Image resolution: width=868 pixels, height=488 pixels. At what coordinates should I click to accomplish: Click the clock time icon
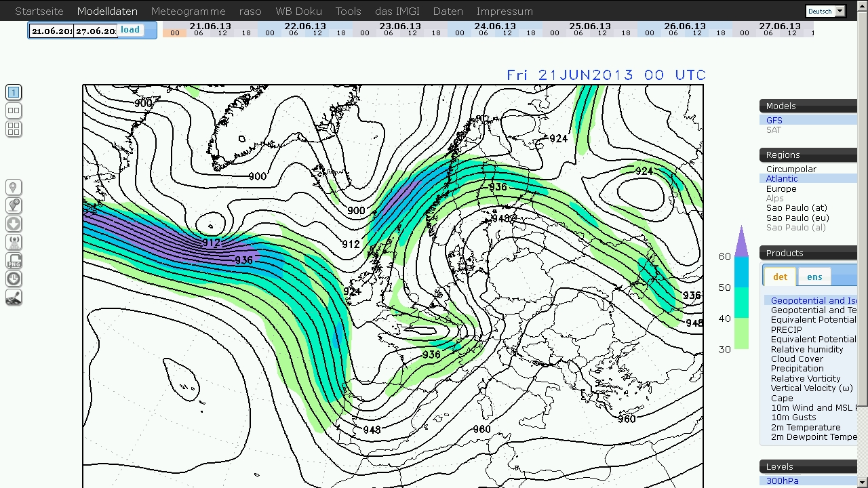click(14, 279)
